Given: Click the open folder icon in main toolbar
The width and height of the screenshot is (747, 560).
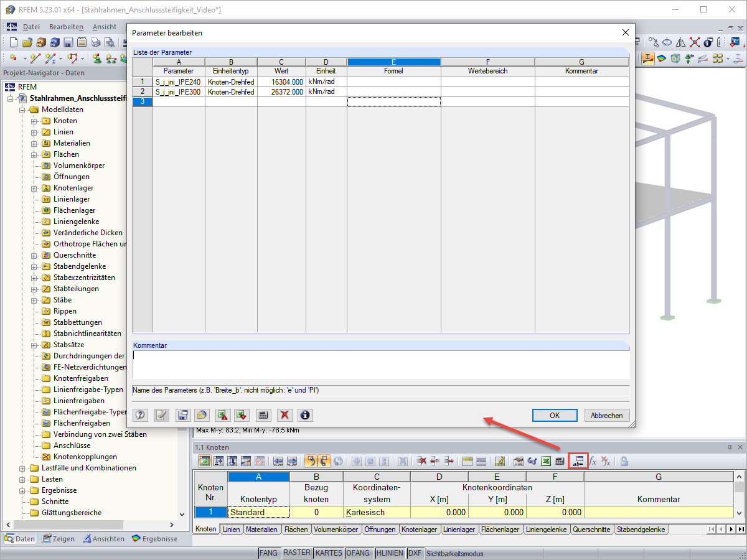Looking at the screenshot, I should [27, 42].
